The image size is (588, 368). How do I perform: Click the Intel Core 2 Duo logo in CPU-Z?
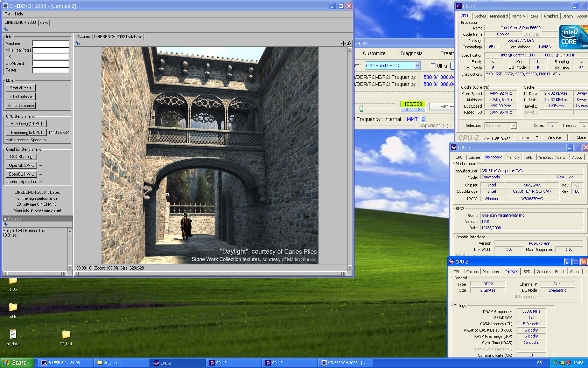tap(573, 37)
